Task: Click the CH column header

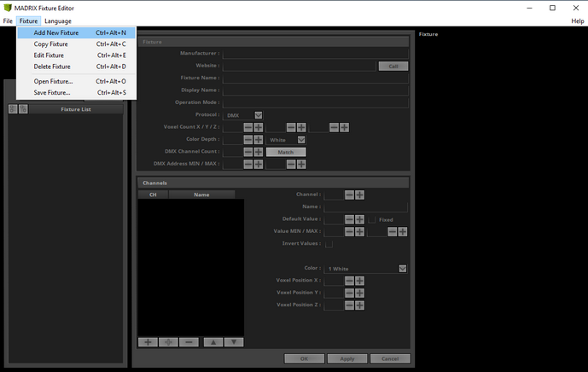Action: click(x=153, y=195)
